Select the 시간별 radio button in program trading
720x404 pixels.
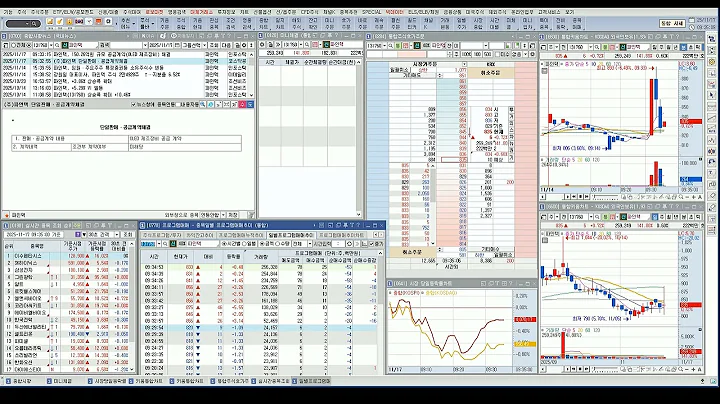[x=224, y=244]
